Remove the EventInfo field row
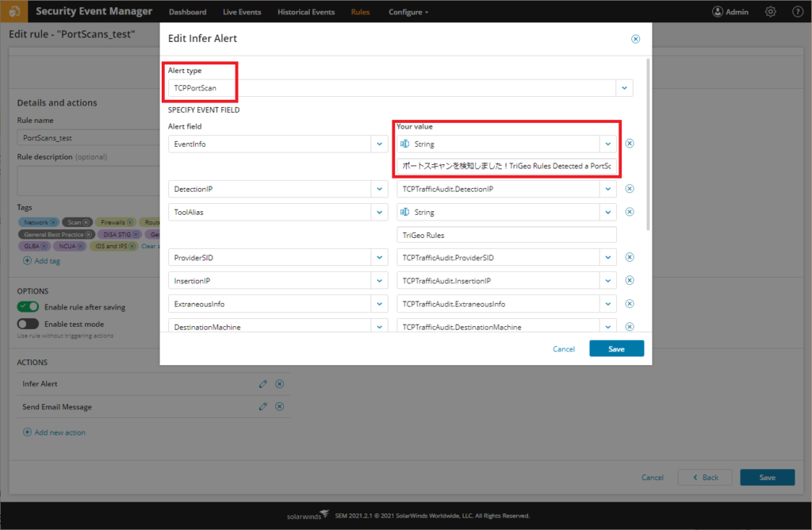The image size is (812, 530). [630, 144]
